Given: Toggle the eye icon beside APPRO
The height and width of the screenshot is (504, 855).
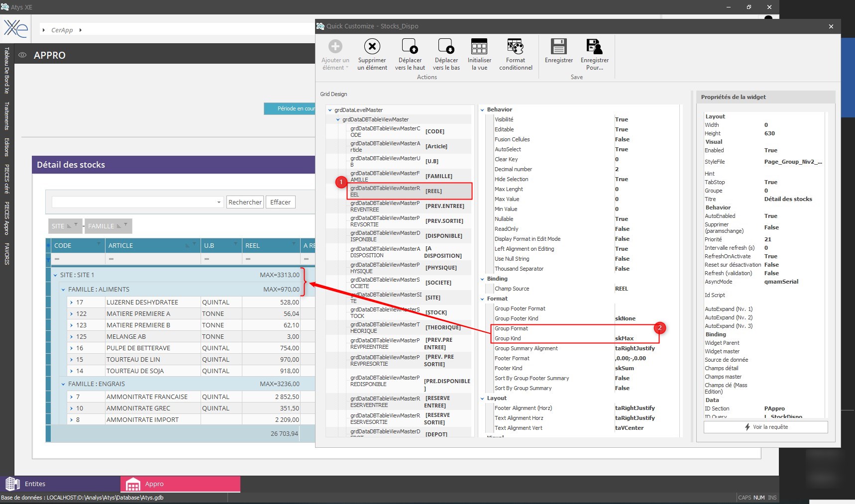Looking at the screenshot, I should [22, 55].
